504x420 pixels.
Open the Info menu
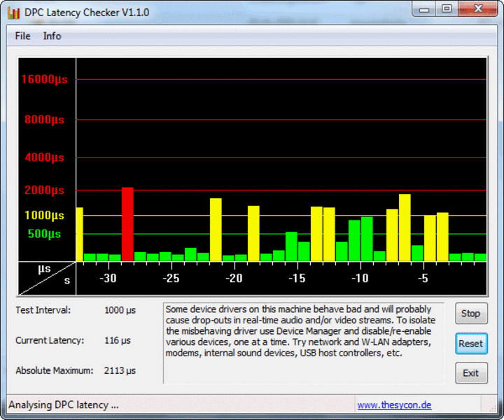click(x=52, y=36)
